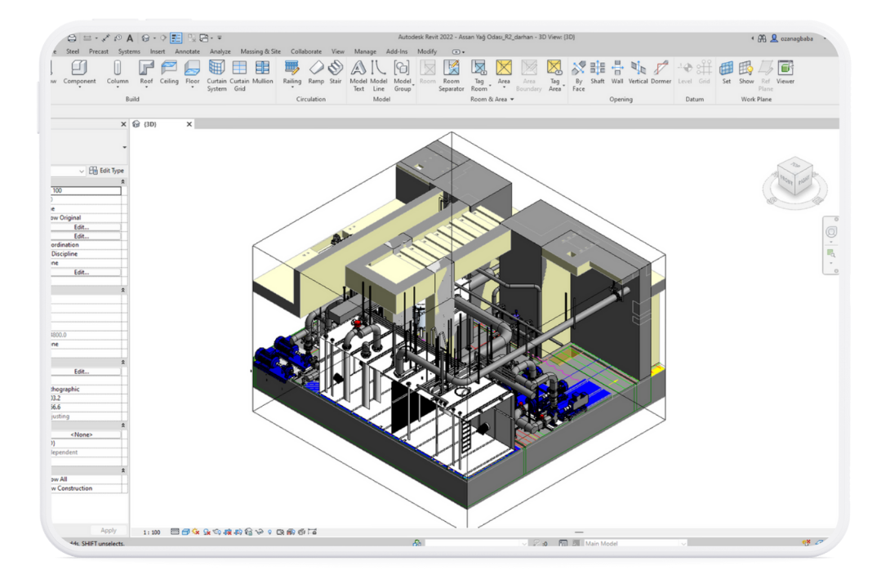This screenshot has height=588, width=890.
Task: Click the Default 3D View icon in quick access toolbar
Action: tap(146, 38)
